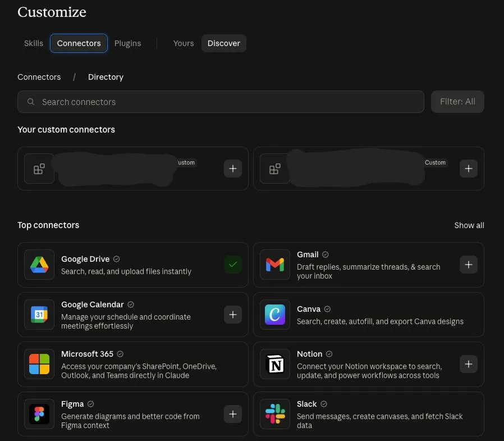504x441 pixels.
Task: Click the Notion connector description text
Action: coord(369,371)
